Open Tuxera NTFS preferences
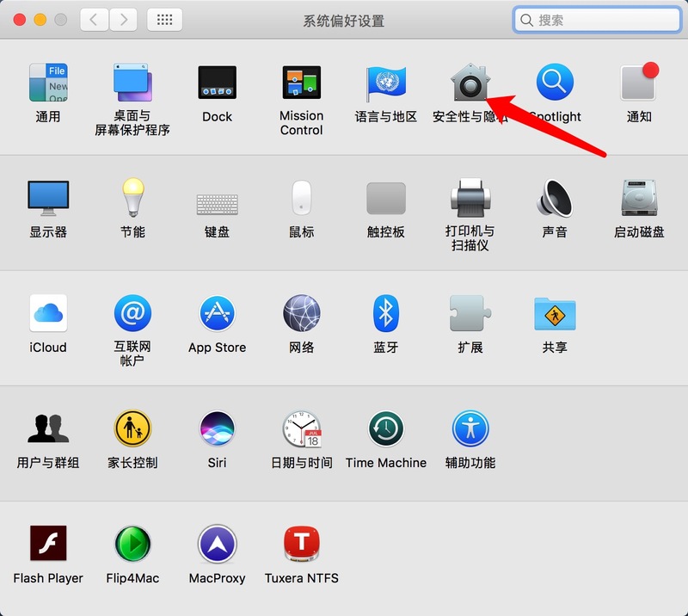 302,544
